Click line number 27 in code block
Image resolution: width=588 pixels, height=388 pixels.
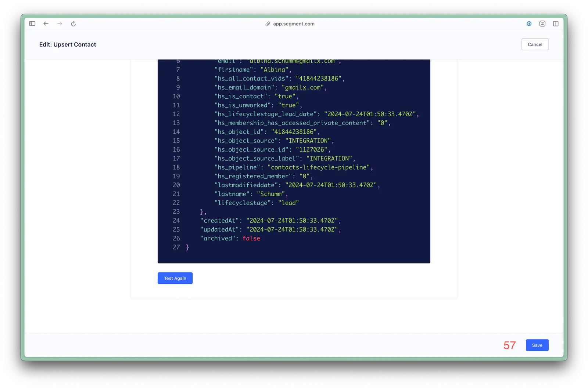tap(176, 247)
